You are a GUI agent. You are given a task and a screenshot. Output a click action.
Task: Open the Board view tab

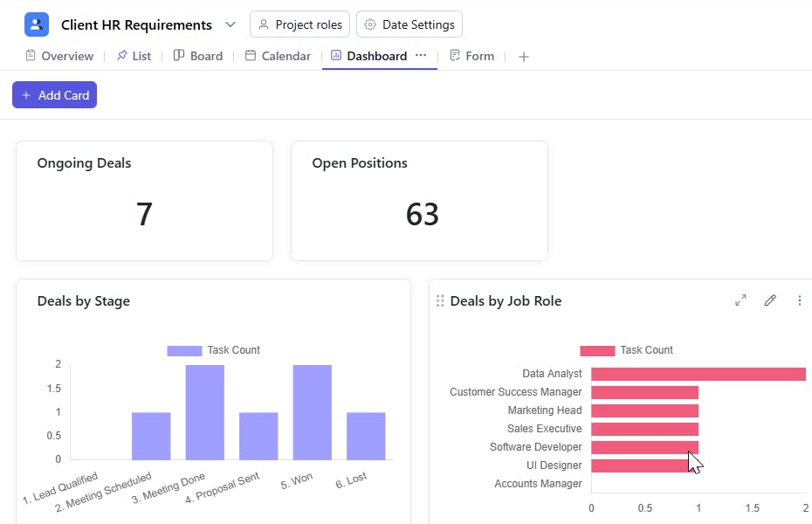pos(198,56)
